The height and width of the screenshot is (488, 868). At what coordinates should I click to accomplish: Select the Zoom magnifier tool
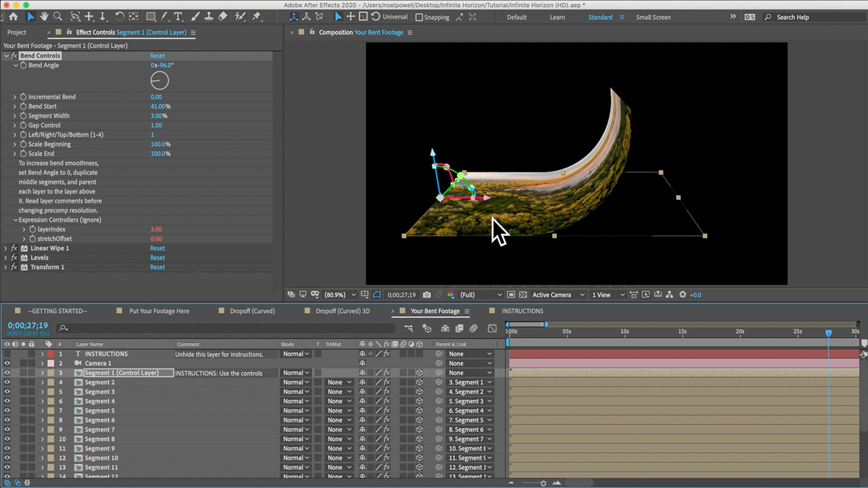(x=58, y=17)
